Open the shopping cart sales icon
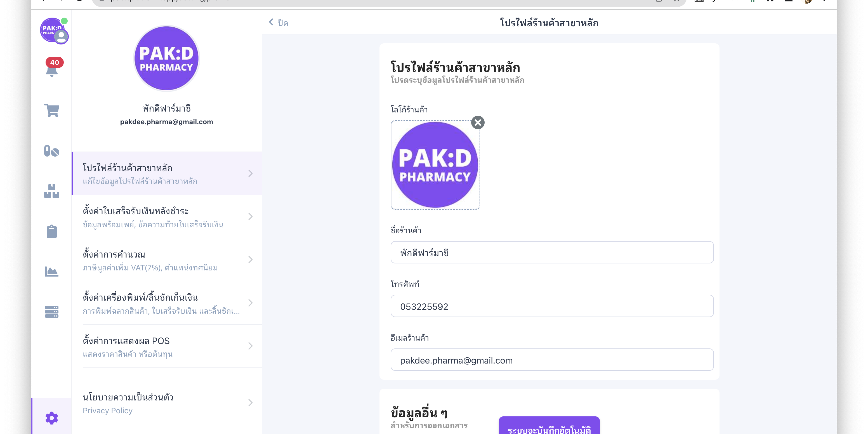 coord(51,110)
